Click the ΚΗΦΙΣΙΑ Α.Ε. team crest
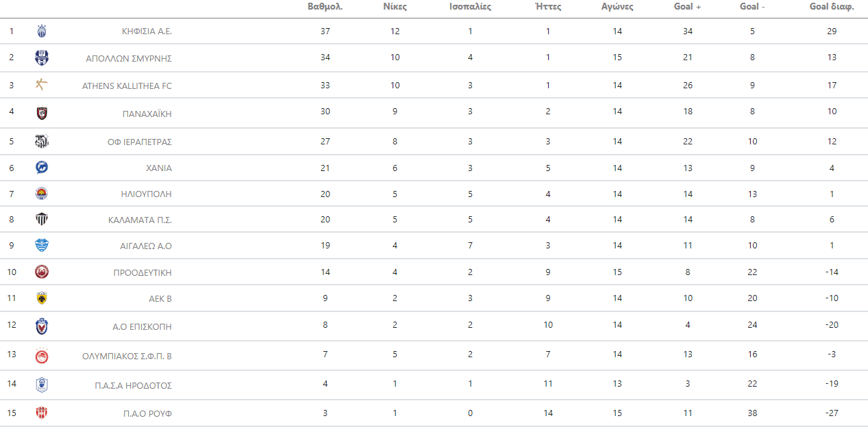Viewport: 868px width, 427px height. (x=42, y=31)
